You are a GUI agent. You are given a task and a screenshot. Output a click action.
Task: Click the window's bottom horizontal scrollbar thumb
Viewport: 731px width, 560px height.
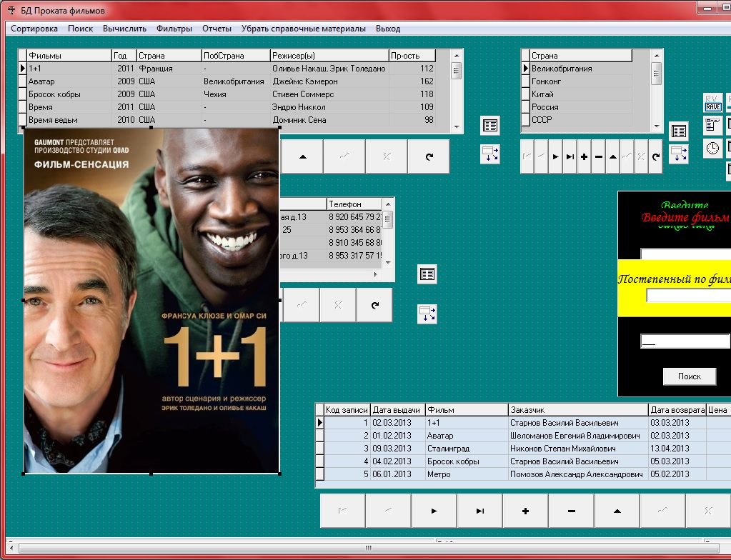pos(368,548)
